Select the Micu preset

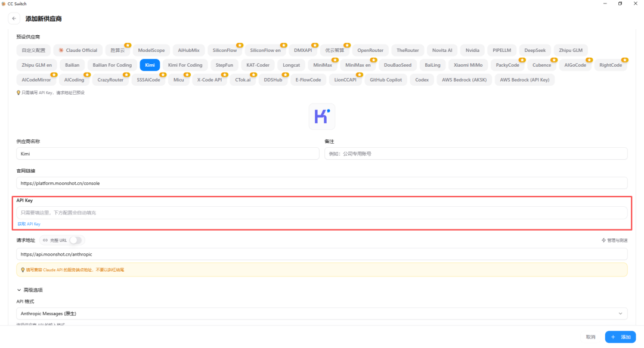click(x=179, y=80)
